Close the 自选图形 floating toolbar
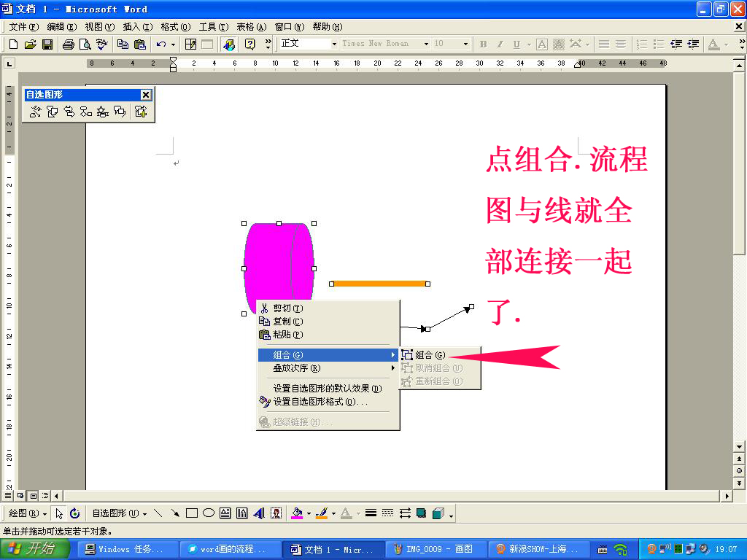This screenshot has height=560, width=747. pyautogui.click(x=146, y=95)
